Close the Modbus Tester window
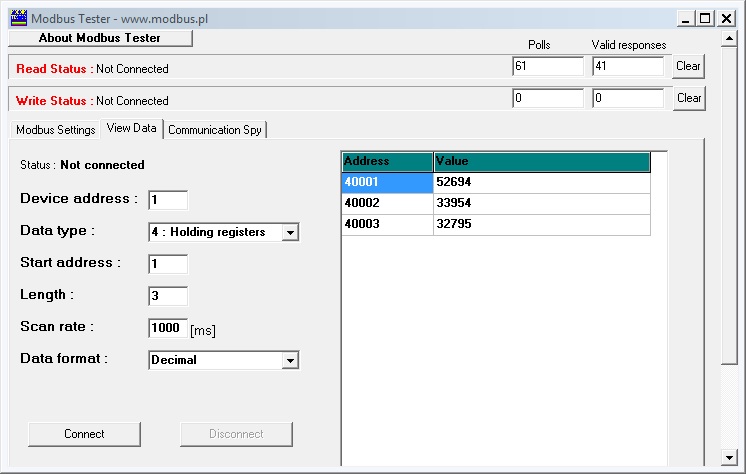The width and height of the screenshot is (746, 474). click(x=726, y=19)
